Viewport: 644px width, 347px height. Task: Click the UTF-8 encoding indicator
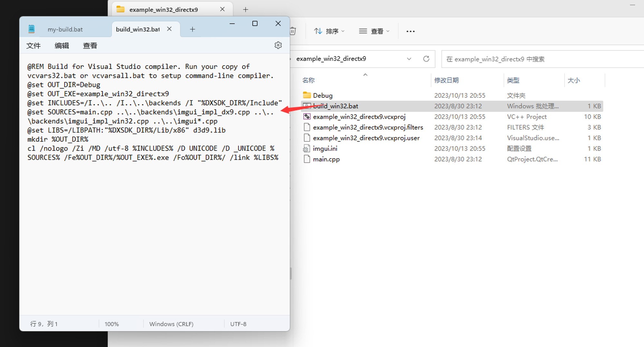point(238,324)
